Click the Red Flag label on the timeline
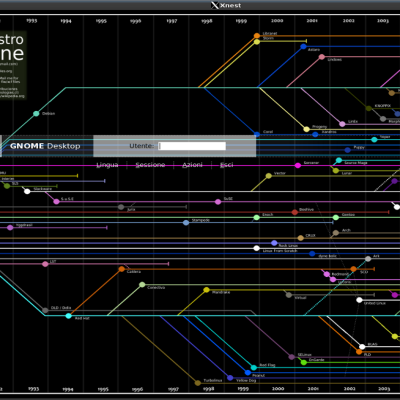 (267, 365)
